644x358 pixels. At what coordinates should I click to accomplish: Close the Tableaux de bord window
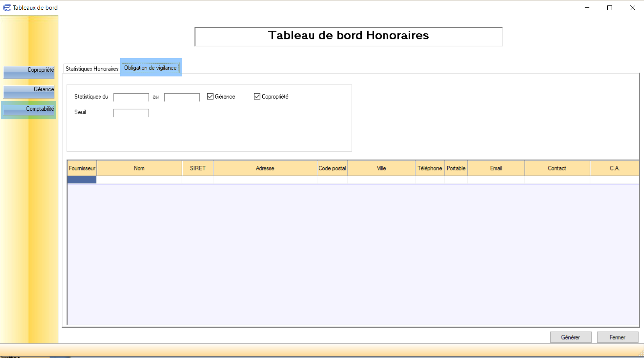pos(633,8)
